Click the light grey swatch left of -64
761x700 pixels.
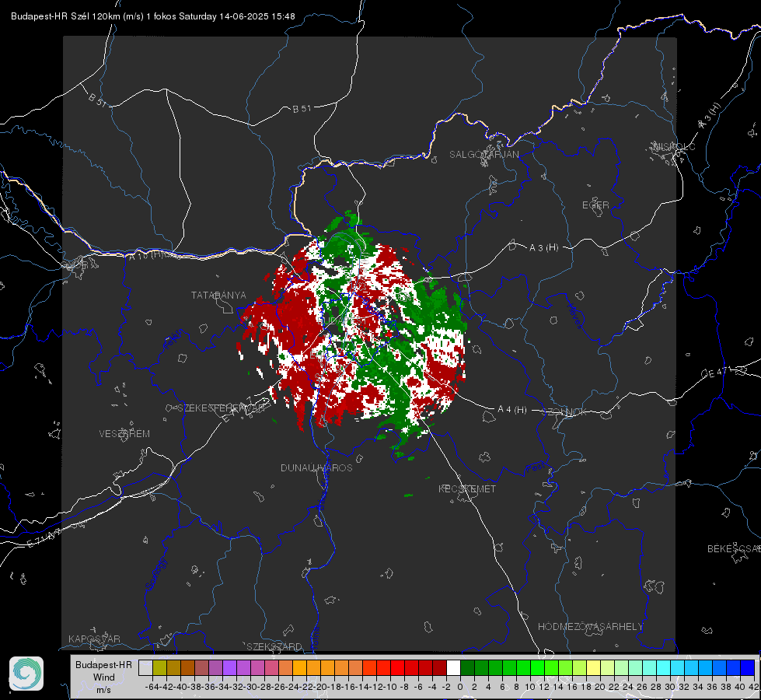click(145, 667)
